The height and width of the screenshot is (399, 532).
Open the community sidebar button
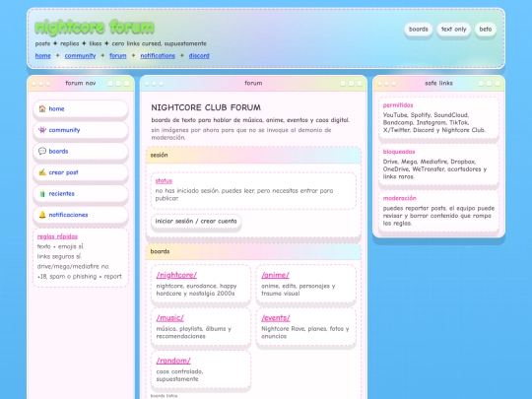[x=81, y=130]
